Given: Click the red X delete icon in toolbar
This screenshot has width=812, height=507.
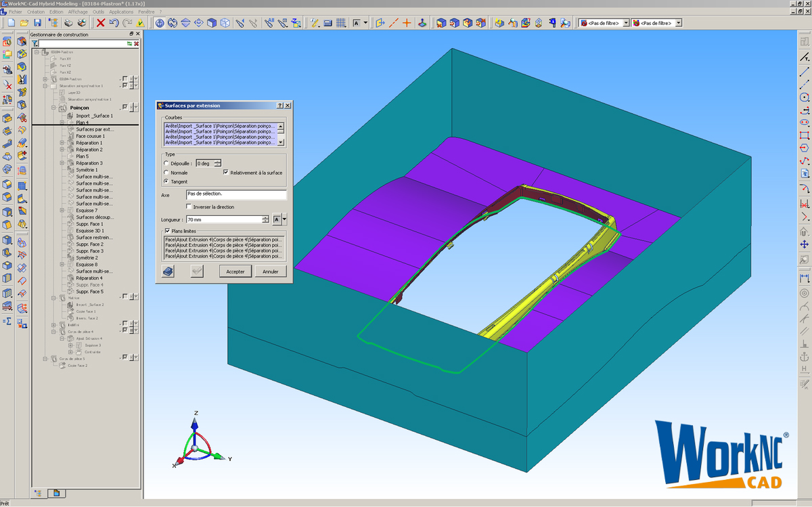Looking at the screenshot, I should pyautogui.click(x=101, y=23).
